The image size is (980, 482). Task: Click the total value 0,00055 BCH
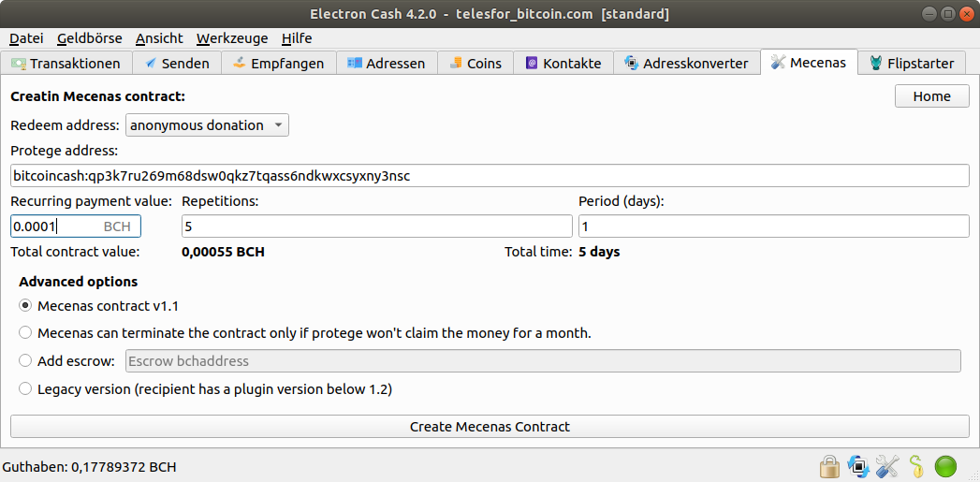(x=223, y=253)
